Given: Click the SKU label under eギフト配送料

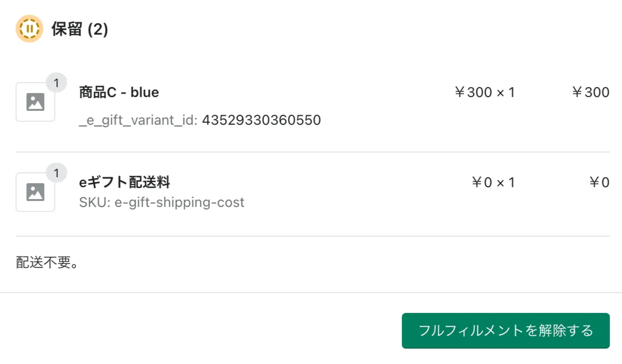Looking at the screenshot, I should [95, 203].
